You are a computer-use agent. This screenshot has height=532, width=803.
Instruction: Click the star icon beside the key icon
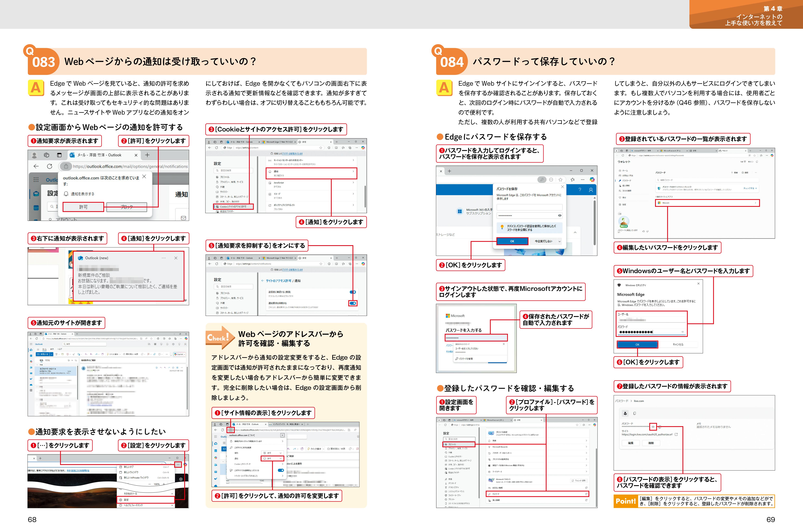[560, 180]
